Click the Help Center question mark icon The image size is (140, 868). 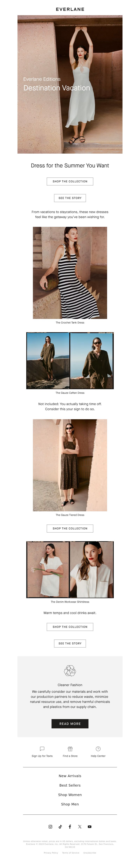pyautogui.click(x=98, y=749)
